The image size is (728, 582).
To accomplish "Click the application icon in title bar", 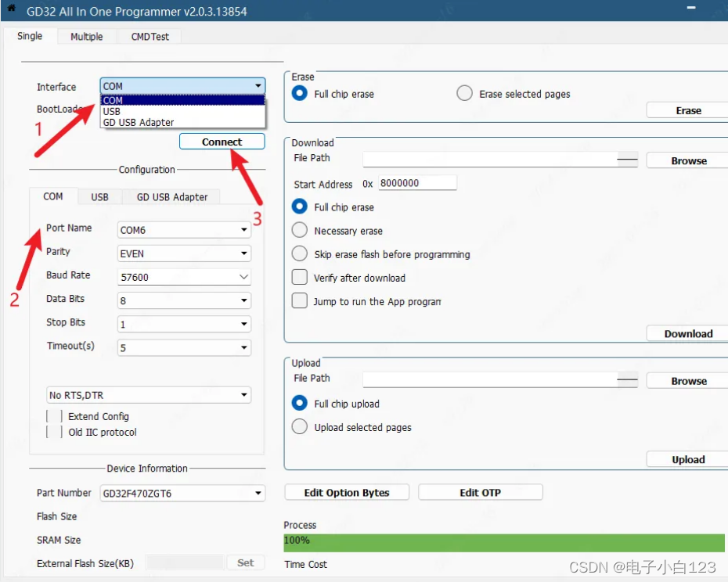I will [x=11, y=9].
